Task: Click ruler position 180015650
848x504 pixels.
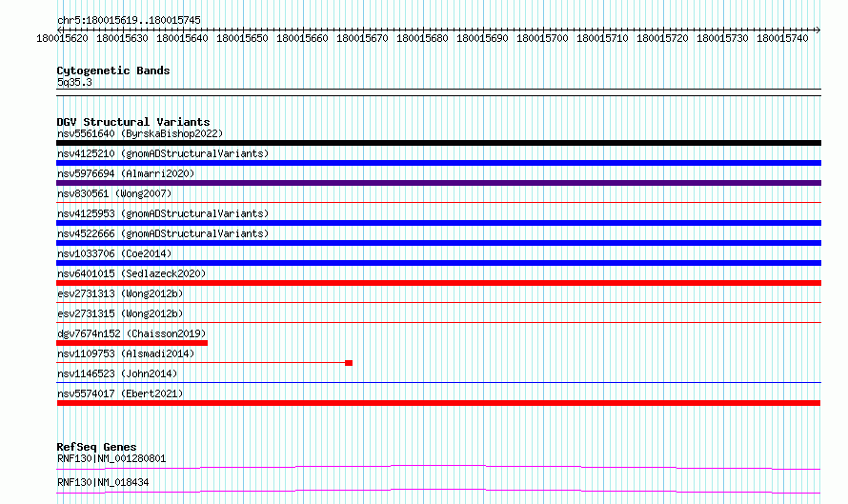Action: (x=242, y=38)
